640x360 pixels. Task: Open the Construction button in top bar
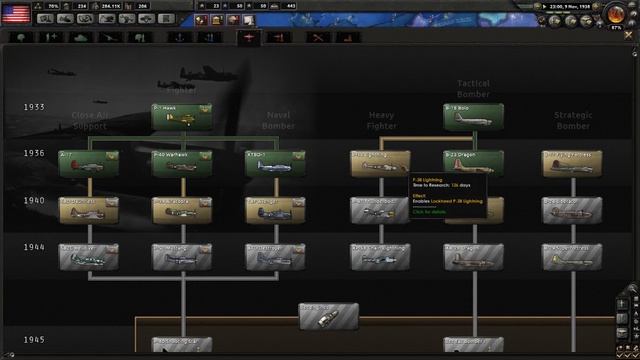pos(107,19)
